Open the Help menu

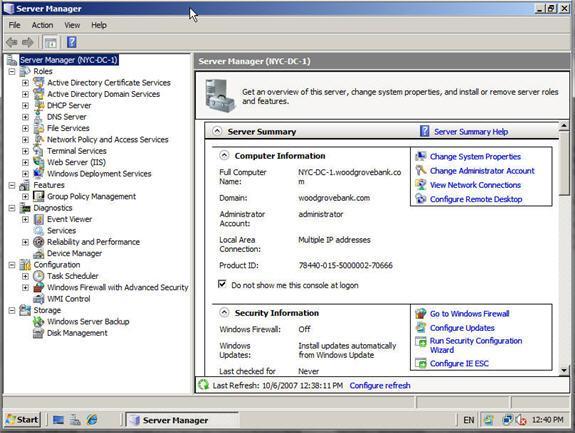99,25
